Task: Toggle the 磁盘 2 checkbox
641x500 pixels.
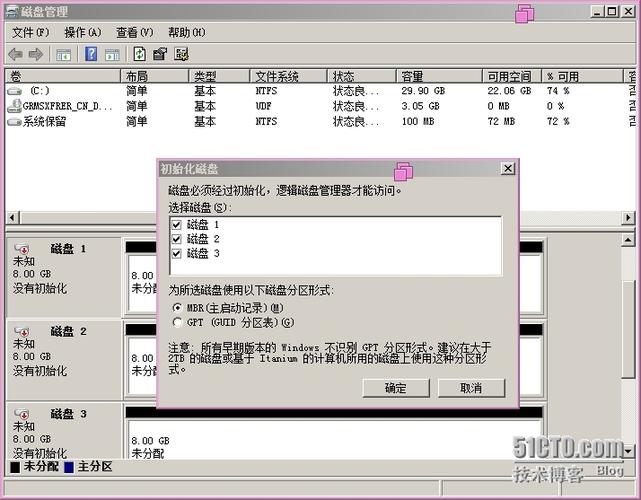Action: tap(177, 239)
